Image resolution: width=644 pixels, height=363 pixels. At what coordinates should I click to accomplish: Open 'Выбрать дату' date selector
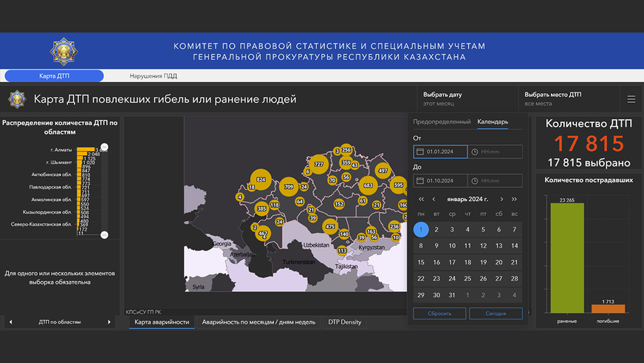click(467, 98)
